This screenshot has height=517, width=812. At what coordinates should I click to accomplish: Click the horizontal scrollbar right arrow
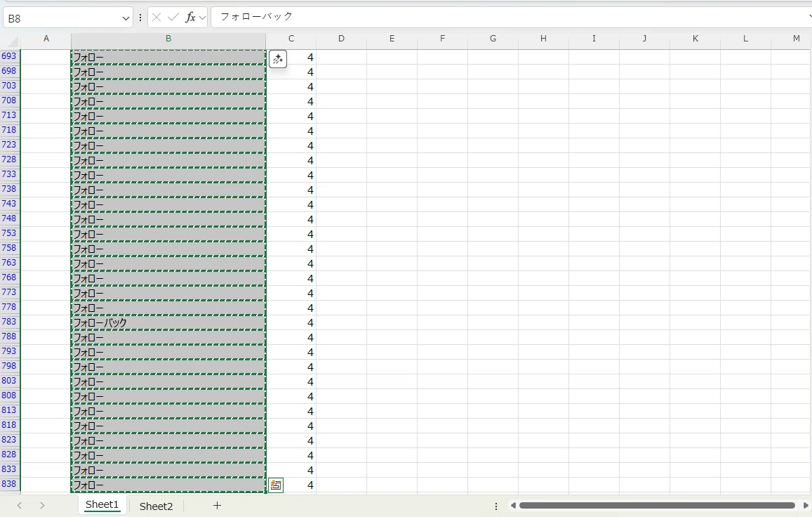[806, 505]
